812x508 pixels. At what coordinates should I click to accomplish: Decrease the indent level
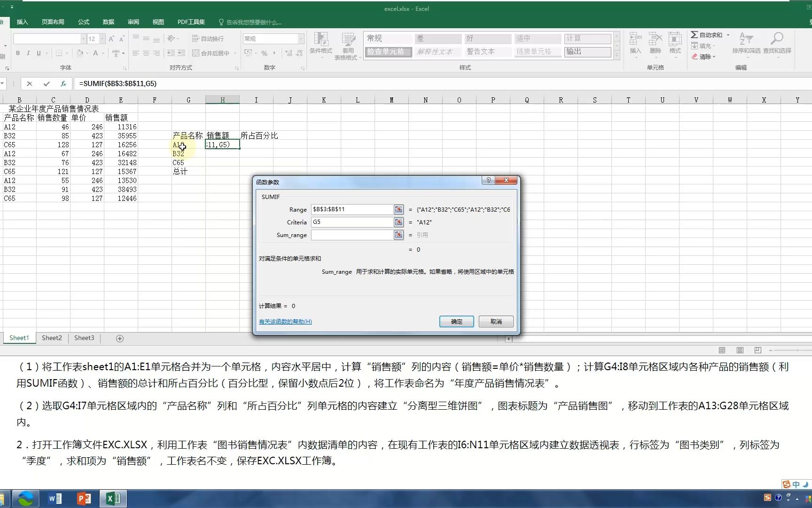tap(171, 53)
